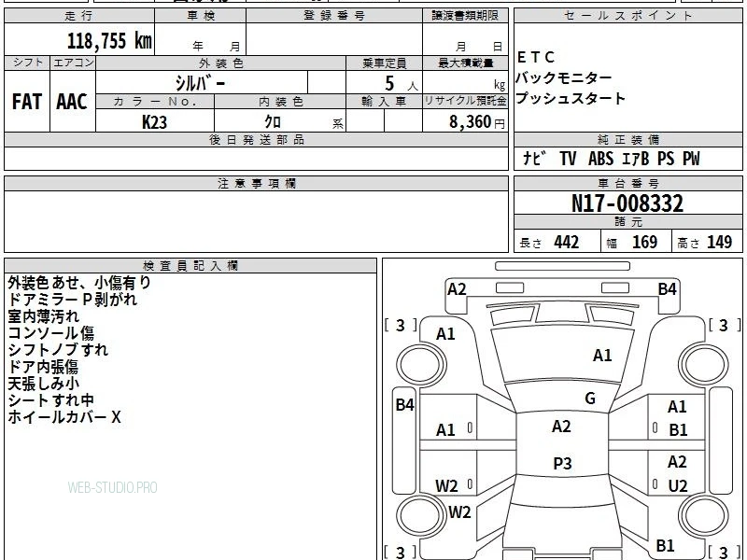Click the カラーNo. header
The height and width of the screenshot is (560, 747).
(155, 102)
